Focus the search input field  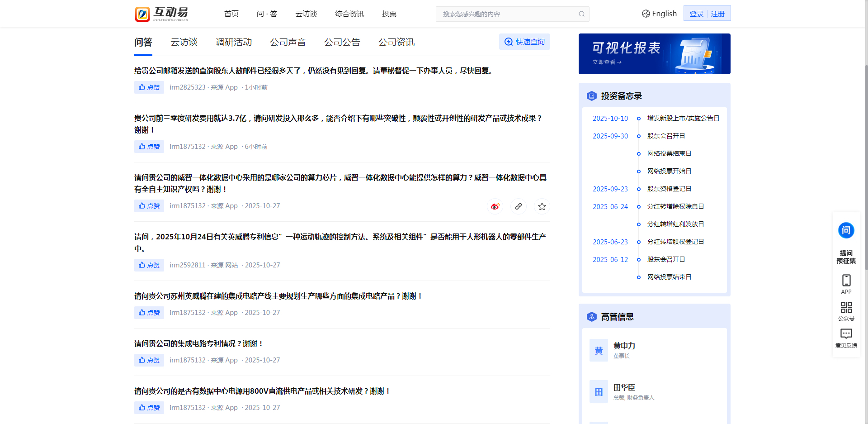click(x=506, y=14)
